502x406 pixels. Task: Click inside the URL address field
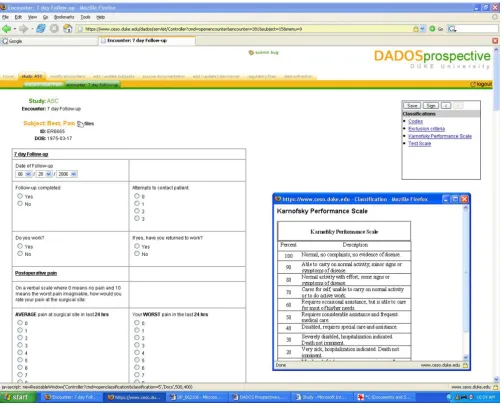[247, 29]
